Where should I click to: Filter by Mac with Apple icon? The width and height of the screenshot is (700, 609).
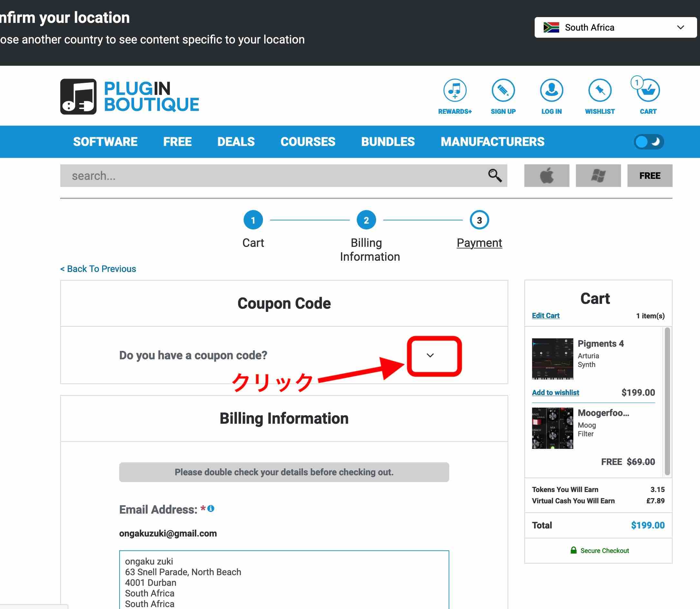coord(546,176)
